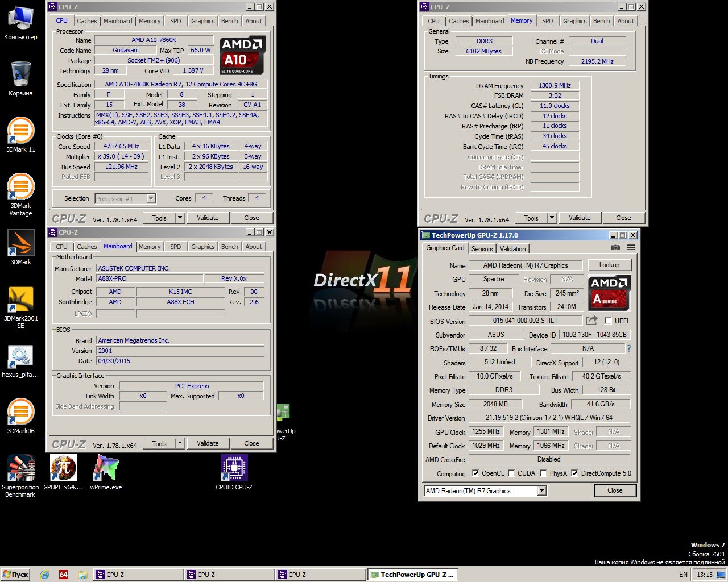The image size is (728, 582).
Task: Open the red 64 icon on taskbar
Action: 64,575
